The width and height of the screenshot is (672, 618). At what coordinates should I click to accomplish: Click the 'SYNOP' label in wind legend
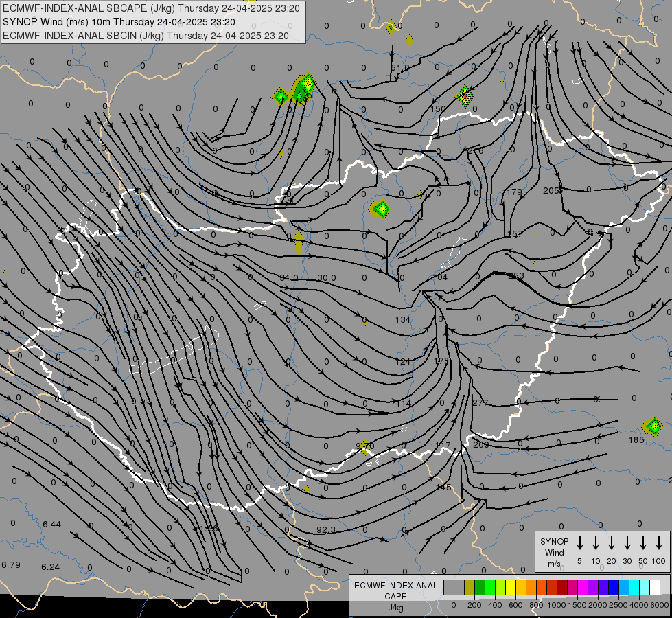[x=554, y=541]
